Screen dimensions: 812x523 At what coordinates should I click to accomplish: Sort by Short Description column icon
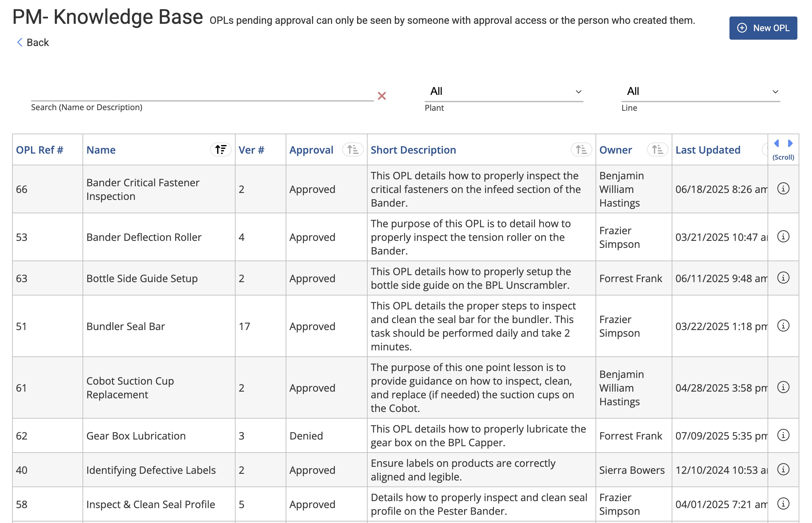581,149
